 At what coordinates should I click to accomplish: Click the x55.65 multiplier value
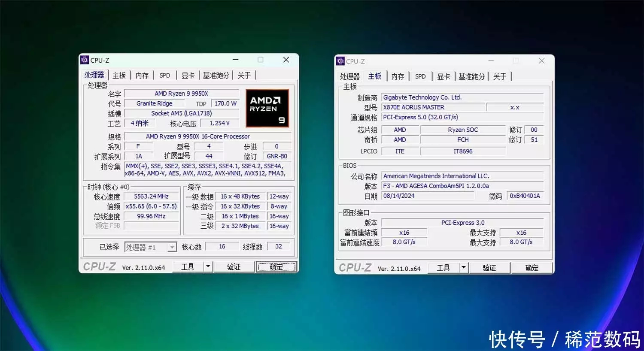pos(151,206)
